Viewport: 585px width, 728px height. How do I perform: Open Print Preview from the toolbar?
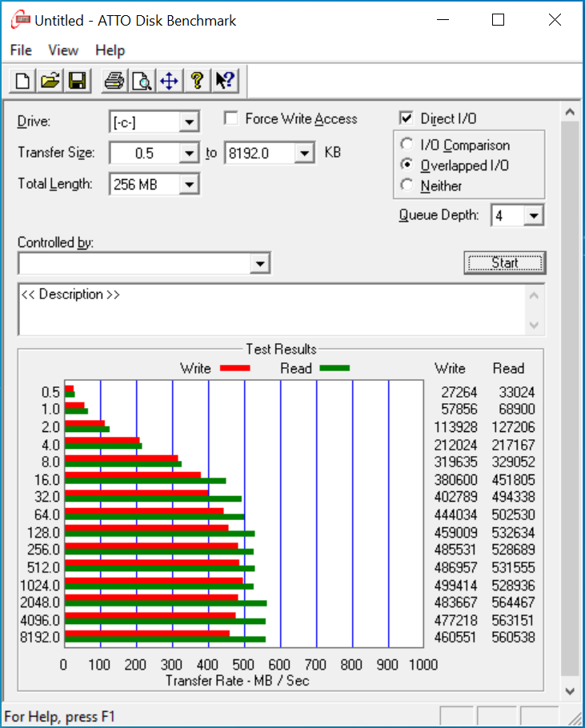coord(142,82)
